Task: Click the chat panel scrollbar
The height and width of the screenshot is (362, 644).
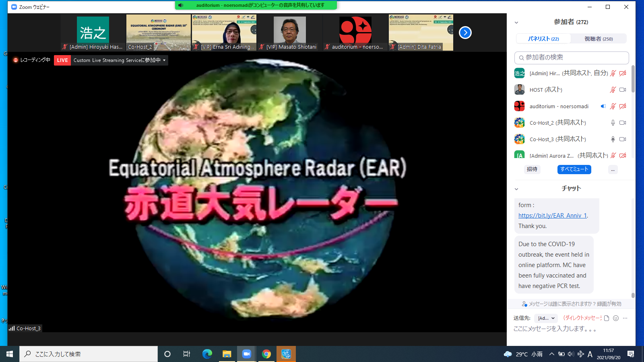Action: [633, 295]
